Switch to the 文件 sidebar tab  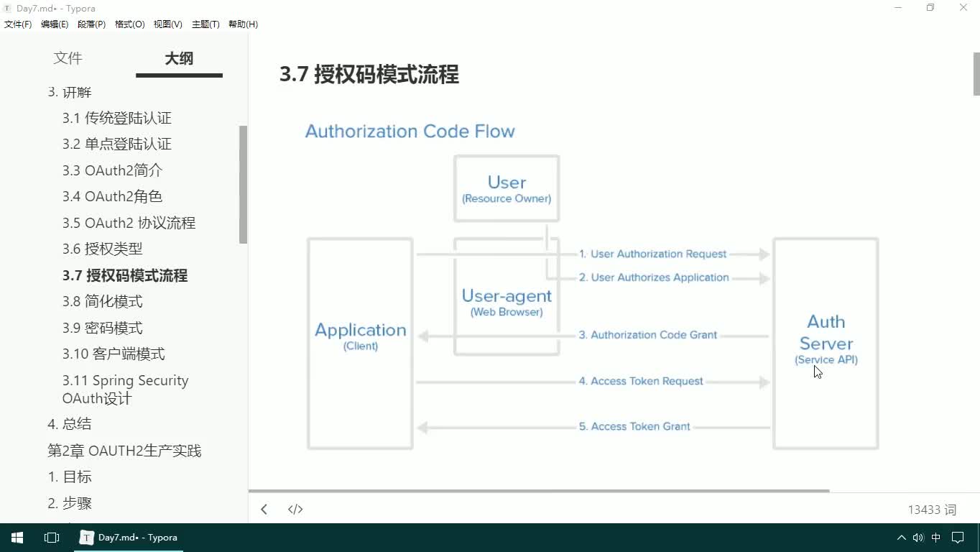pos(68,59)
